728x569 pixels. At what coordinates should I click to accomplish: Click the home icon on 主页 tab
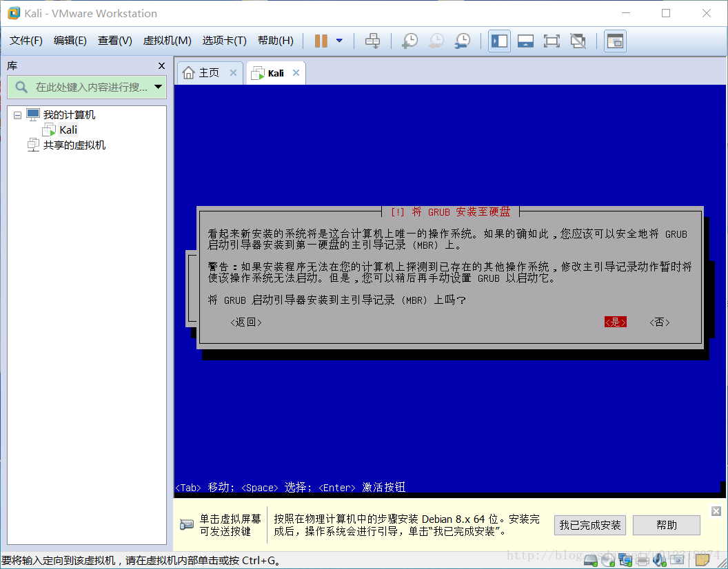click(x=188, y=73)
